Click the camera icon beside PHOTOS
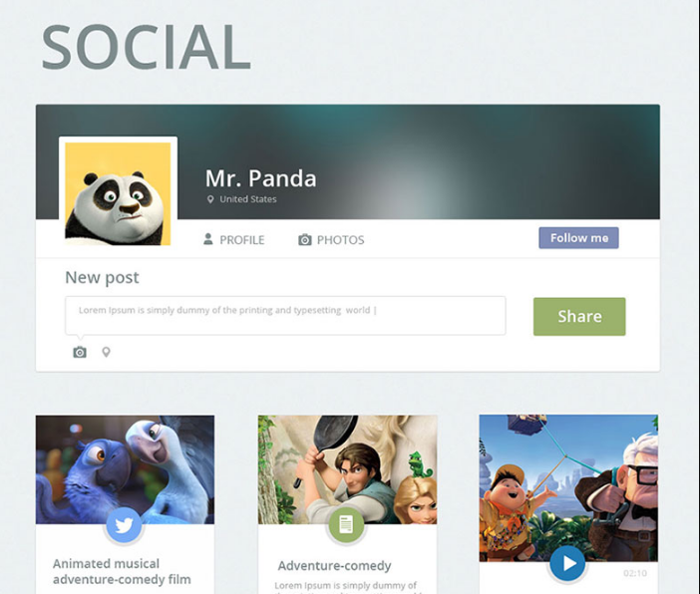Screen dimensions: 700x594 (305, 239)
